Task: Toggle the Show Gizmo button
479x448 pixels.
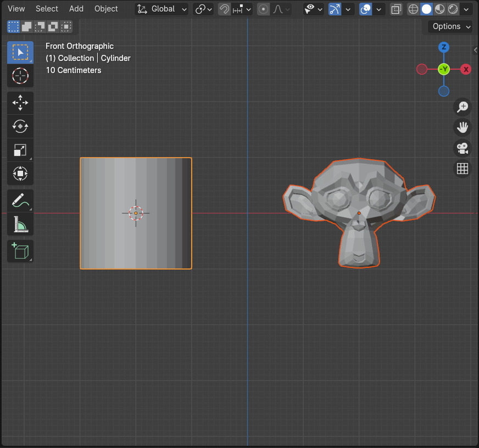Action: [335, 9]
